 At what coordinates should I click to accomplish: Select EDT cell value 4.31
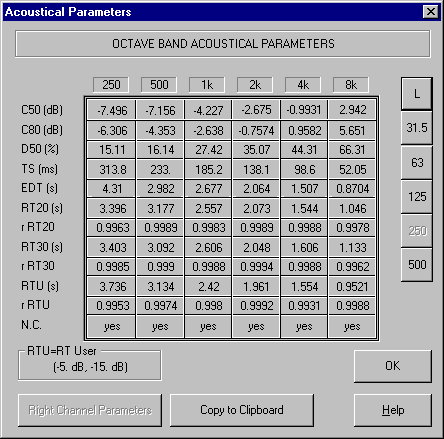coord(111,189)
